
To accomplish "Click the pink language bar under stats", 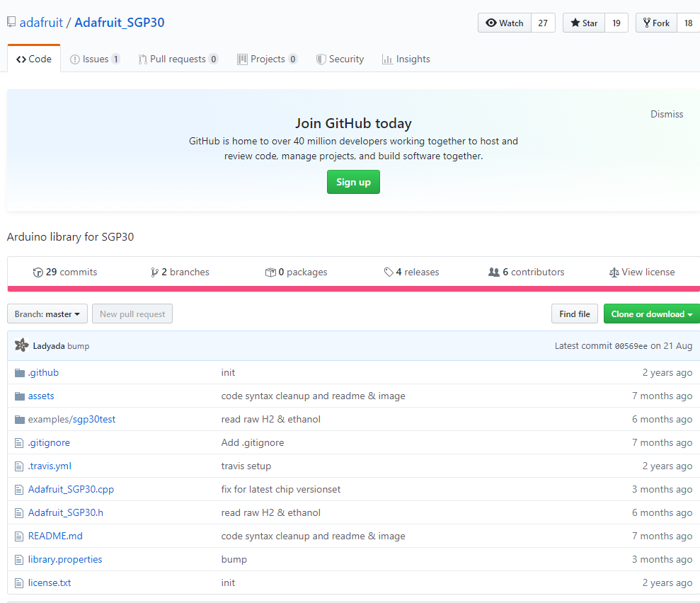I will (x=354, y=289).
